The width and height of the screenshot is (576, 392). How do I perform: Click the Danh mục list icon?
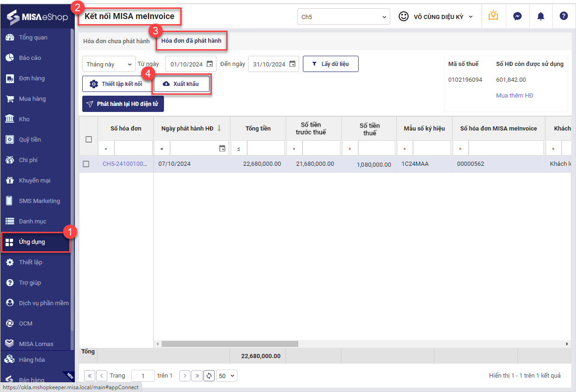[x=9, y=222]
